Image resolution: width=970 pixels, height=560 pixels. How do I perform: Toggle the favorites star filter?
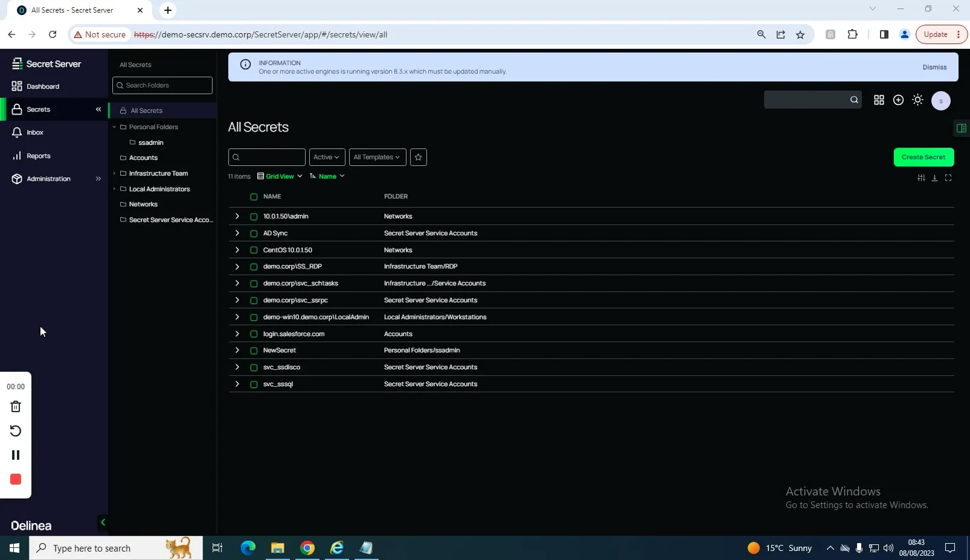[418, 157]
